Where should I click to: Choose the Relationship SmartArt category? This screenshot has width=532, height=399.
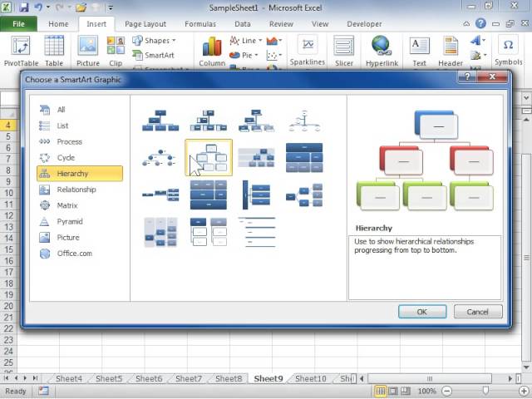coord(80,190)
